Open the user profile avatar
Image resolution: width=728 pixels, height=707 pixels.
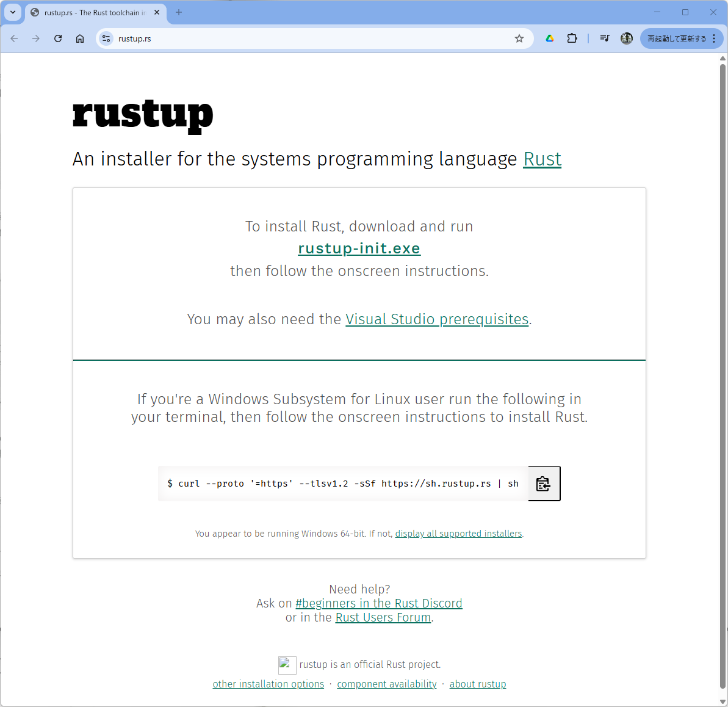pyautogui.click(x=627, y=38)
